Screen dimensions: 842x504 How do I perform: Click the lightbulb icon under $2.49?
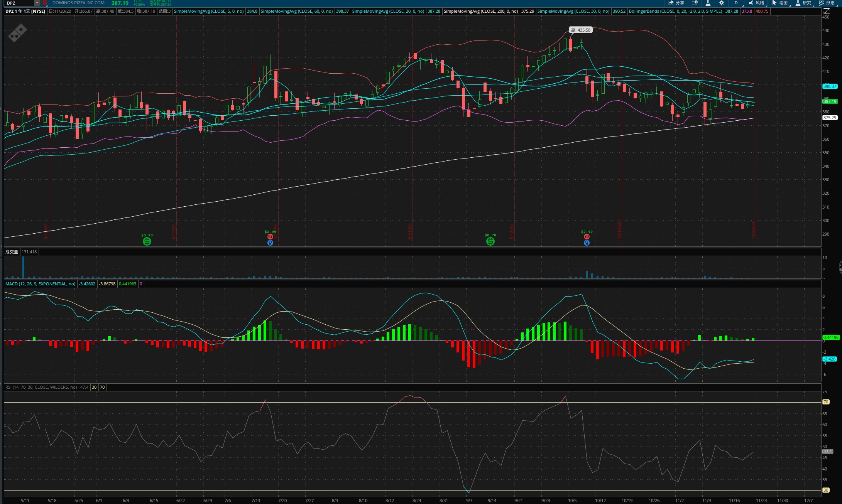(587, 243)
